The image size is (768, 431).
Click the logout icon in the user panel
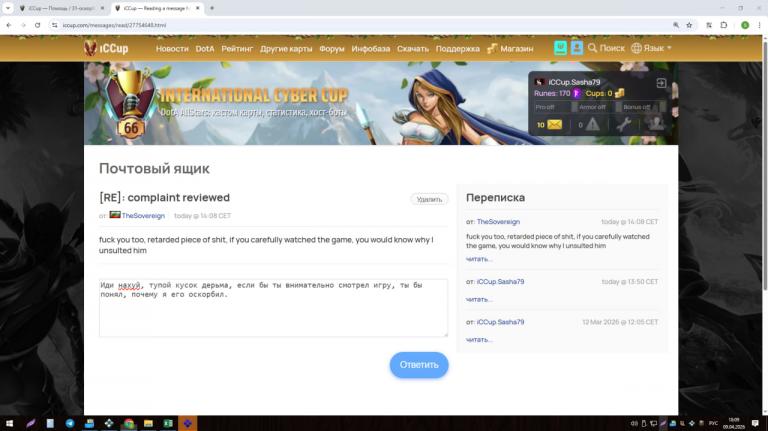[661, 83]
